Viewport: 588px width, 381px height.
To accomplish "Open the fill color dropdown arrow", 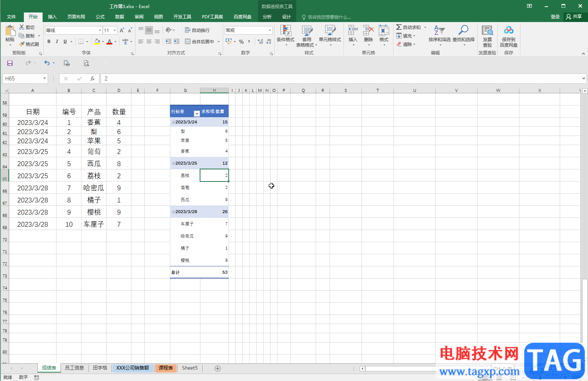I will pos(103,42).
